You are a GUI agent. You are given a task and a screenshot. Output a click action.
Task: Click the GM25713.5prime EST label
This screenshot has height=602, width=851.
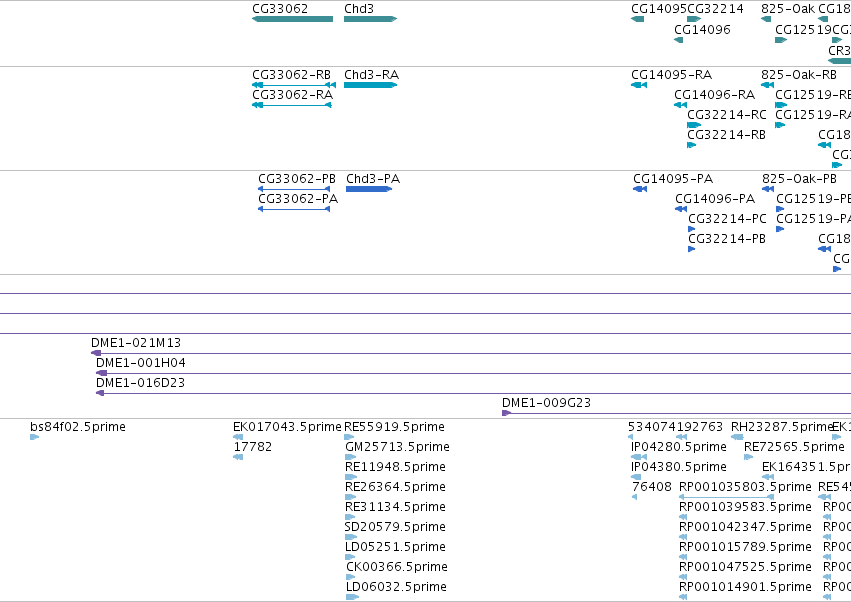point(397,447)
